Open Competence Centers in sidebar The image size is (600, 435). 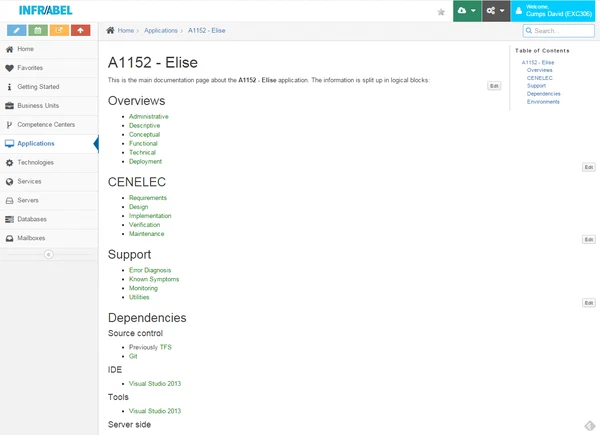pos(49,125)
